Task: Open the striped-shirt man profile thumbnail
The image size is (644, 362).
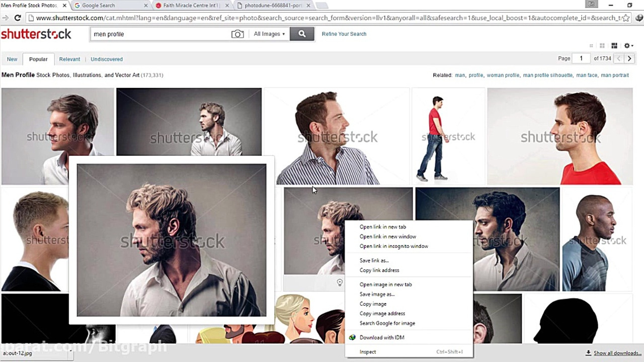Action: (x=337, y=137)
